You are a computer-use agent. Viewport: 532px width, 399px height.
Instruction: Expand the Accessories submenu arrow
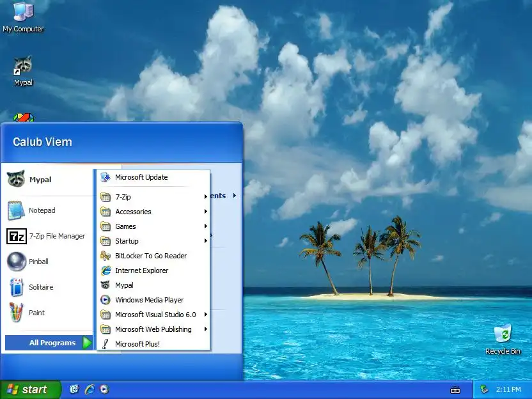click(x=206, y=212)
